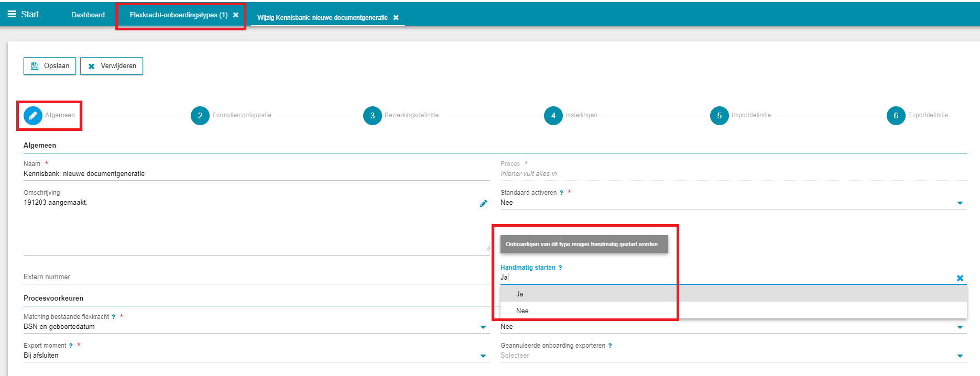Close the Wijzig Kennisbank tab

click(x=396, y=18)
